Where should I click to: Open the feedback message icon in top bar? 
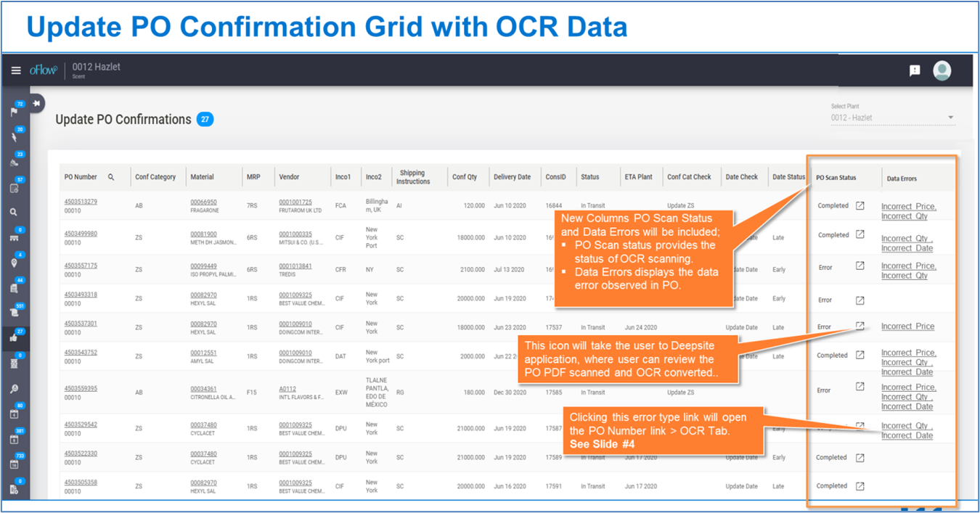[915, 70]
